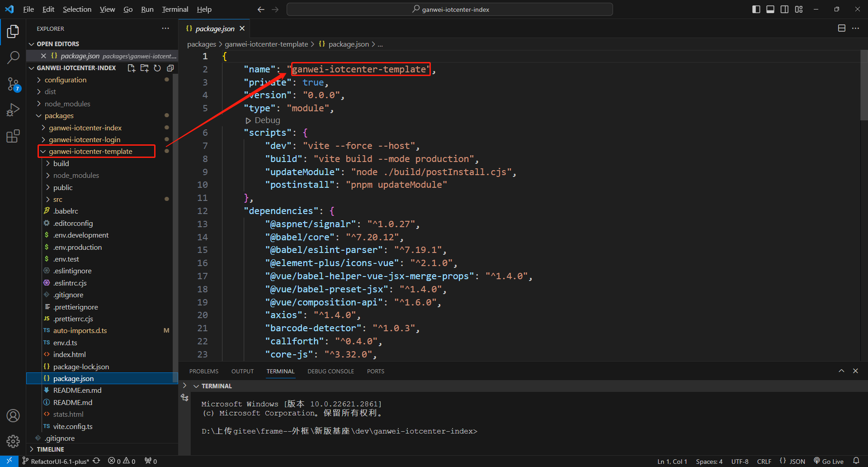This screenshot has width=868, height=467.
Task: Switch to the PORTS tab
Action: 376,371
